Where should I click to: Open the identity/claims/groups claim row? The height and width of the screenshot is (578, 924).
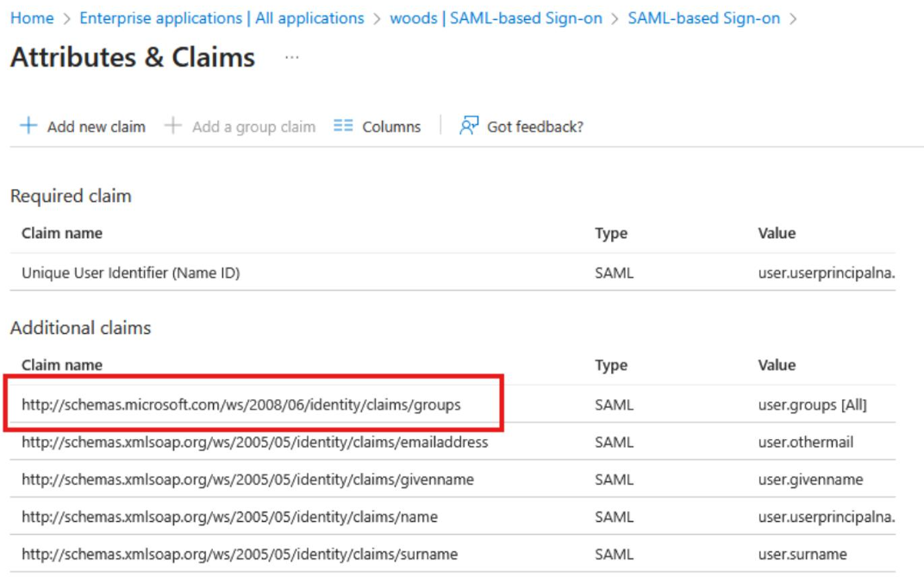point(241,405)
